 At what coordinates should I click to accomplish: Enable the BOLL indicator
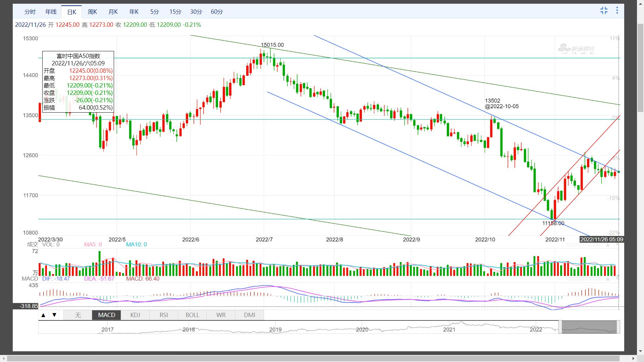coord(192,315)
